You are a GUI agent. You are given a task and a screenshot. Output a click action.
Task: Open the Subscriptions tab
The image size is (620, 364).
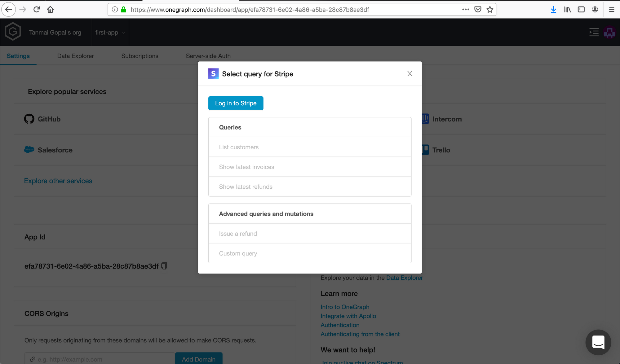pos(140,56)
